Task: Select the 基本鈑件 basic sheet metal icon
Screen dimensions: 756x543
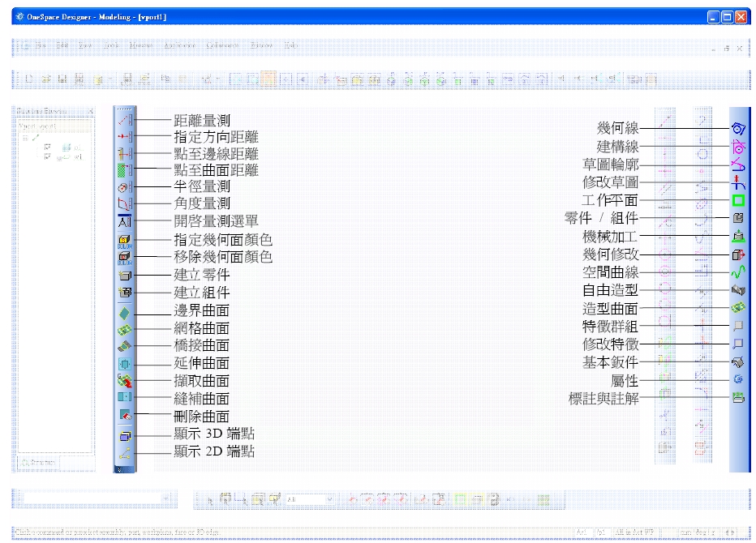Action: 738,361
